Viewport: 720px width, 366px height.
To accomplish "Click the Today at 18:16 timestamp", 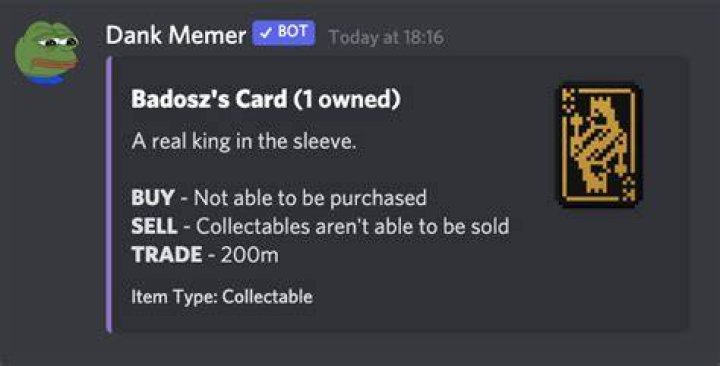I will tap(386, 37).
